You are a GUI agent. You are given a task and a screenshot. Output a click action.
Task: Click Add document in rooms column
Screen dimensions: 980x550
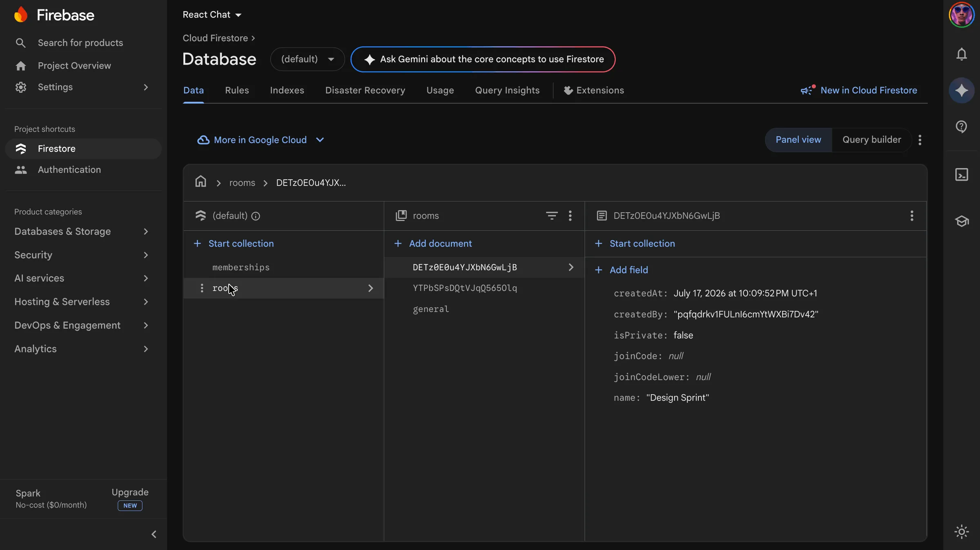click(433, 244)
